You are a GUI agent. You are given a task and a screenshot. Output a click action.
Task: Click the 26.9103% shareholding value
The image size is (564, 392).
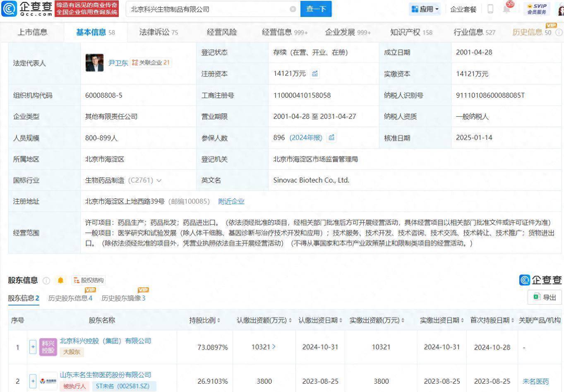[x=212, y=381]
